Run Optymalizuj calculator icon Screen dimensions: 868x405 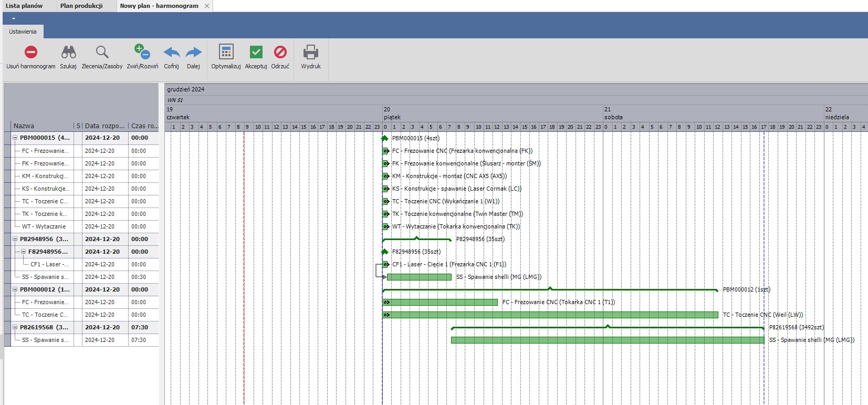[x=226, y=52]
